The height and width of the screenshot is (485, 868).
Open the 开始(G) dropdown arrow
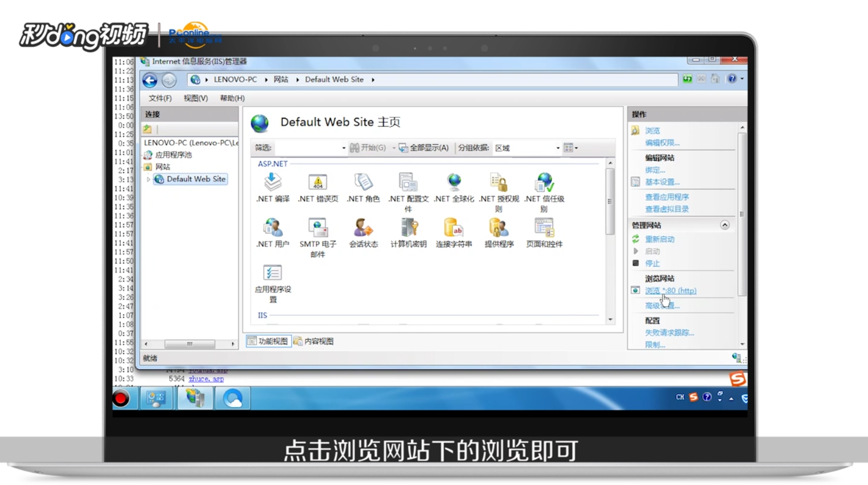click(394, 148)
